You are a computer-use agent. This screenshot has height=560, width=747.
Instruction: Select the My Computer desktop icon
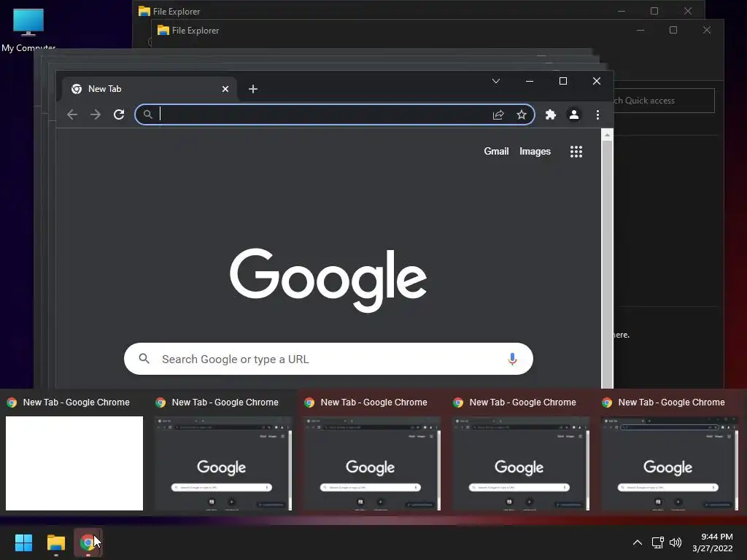point(28,29)
